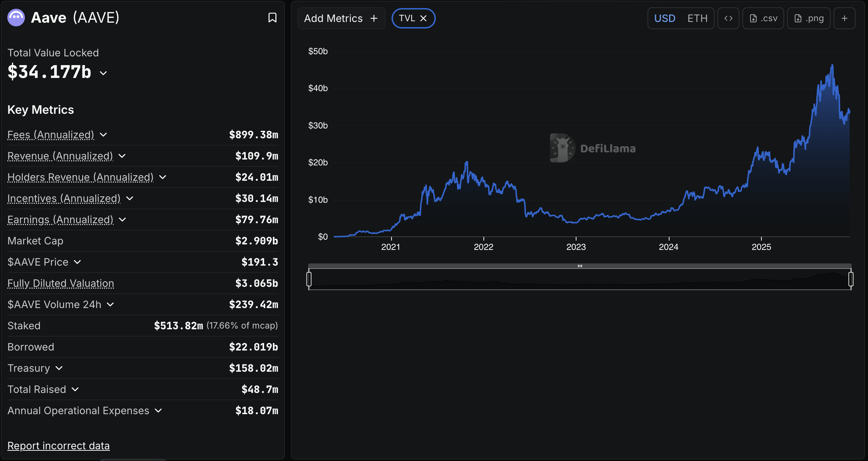Screen dimensions: 868x461
Task: Open the Add Metrics menu
Action: coord(341,18)
